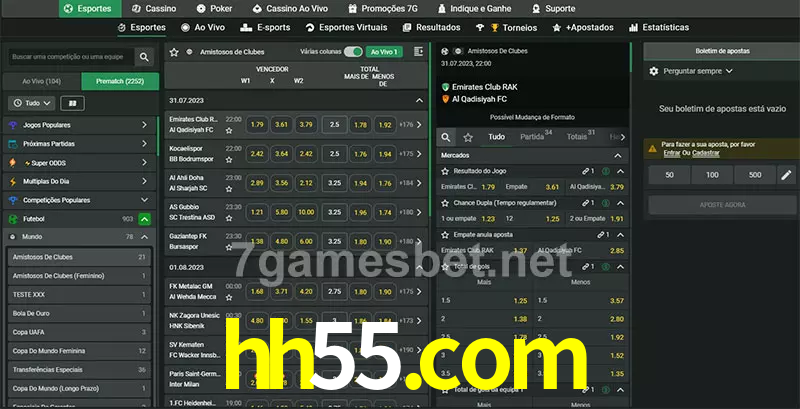This screenshot has width=800, height=409.
Task: Open Promoções 7G page
Action: coord(385,9)
